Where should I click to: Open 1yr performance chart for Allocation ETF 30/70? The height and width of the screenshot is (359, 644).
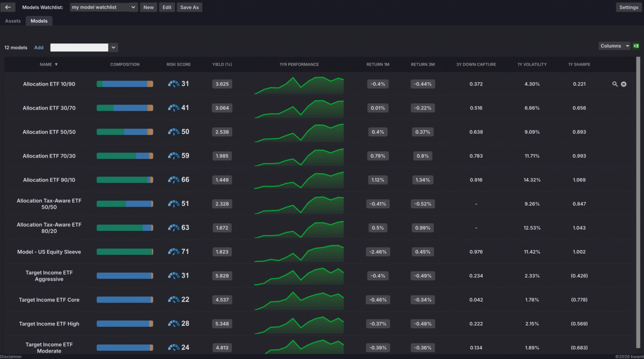pos(299,108)
